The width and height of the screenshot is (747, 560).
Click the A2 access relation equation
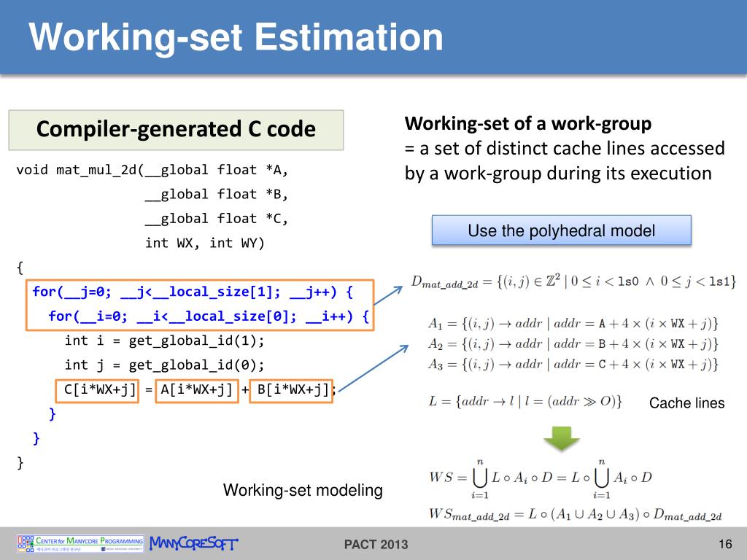[x=573, y=344]
